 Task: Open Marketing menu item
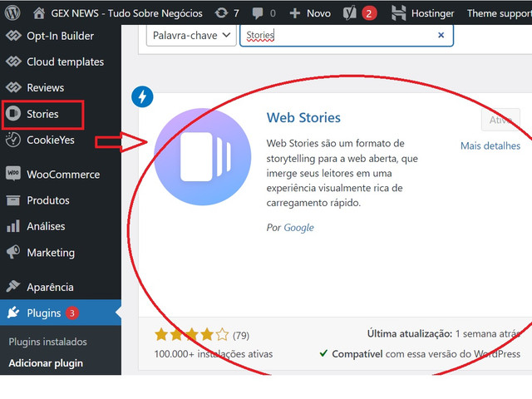(51, 253)
